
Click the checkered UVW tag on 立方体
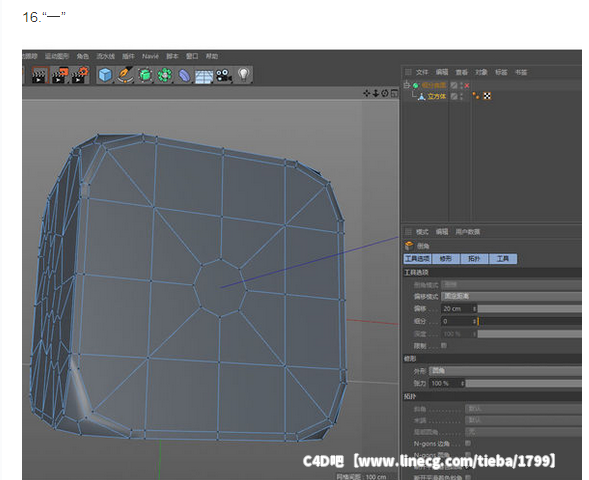coord(487,96)
